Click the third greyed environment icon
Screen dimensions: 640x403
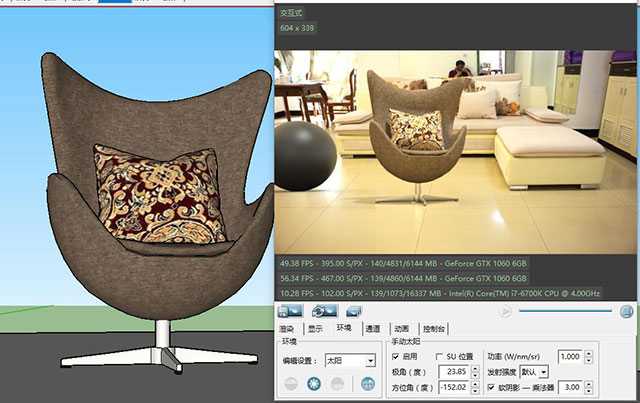337,383
